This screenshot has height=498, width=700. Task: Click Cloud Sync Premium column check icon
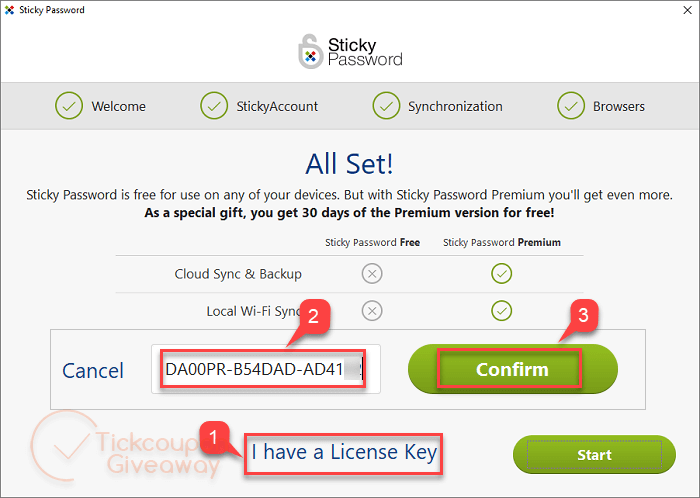tap(501, 274)
